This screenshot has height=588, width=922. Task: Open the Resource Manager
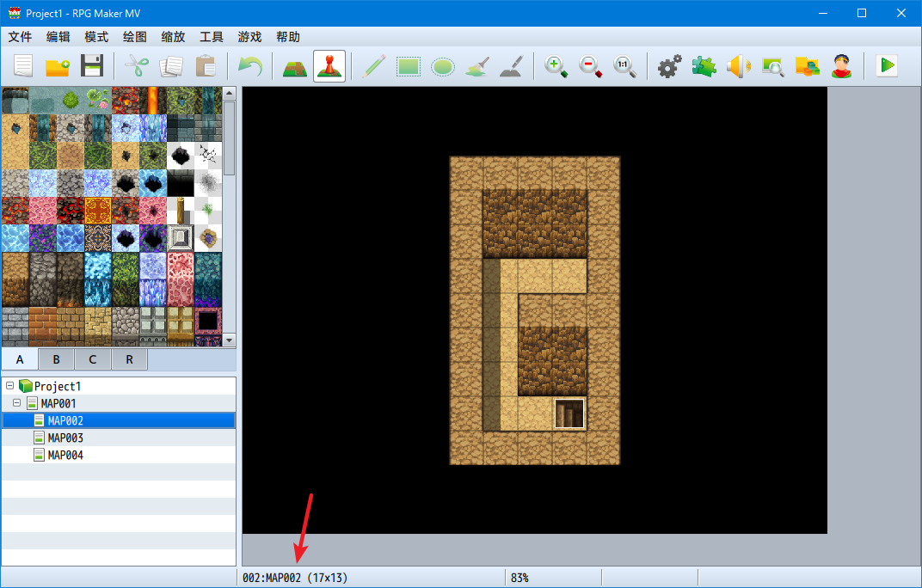coord(808,65)
